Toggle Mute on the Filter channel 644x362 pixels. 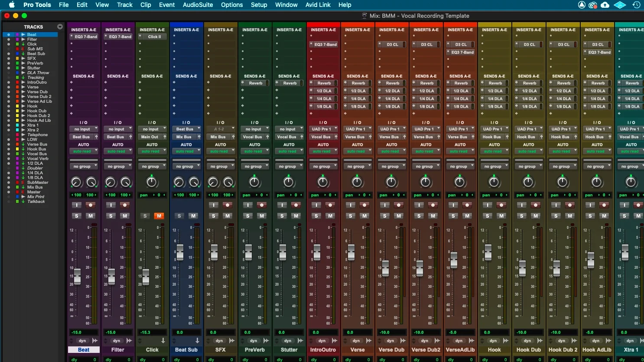pyautogui.click(x=125, y=216)
